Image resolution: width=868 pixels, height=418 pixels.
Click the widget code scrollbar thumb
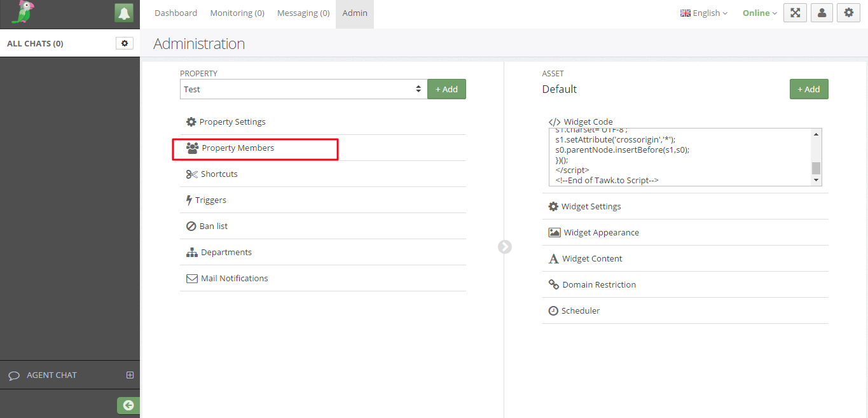coord(816,168)
